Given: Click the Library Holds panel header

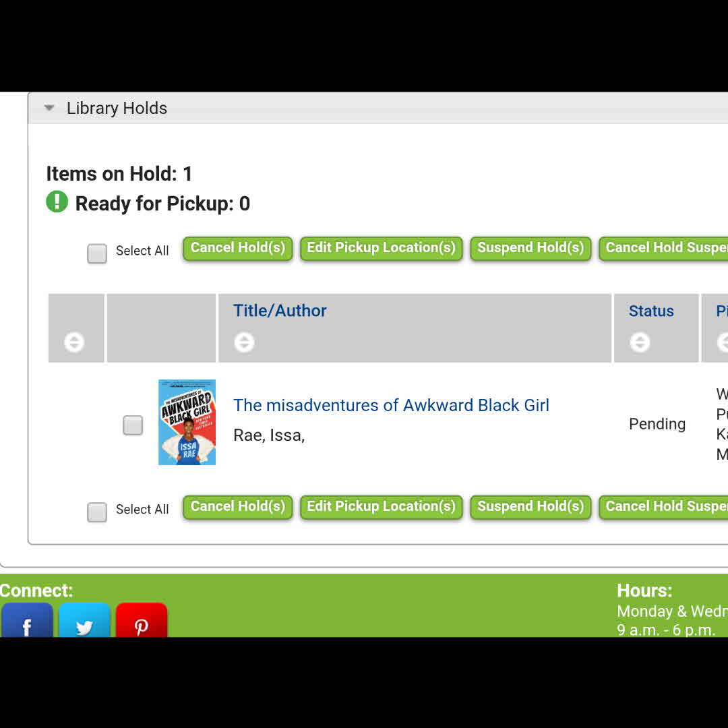Looking at the screenshot, I should (x=117, y=109).
